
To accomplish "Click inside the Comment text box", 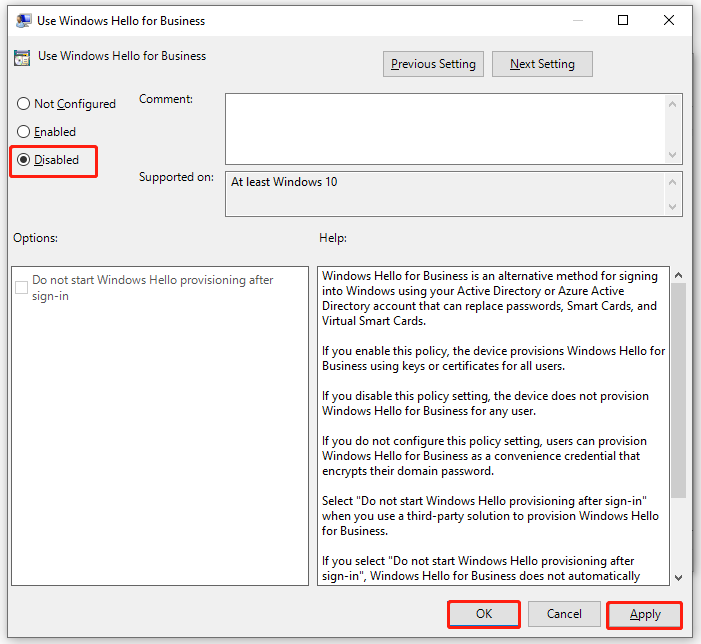I will (445, 129).
